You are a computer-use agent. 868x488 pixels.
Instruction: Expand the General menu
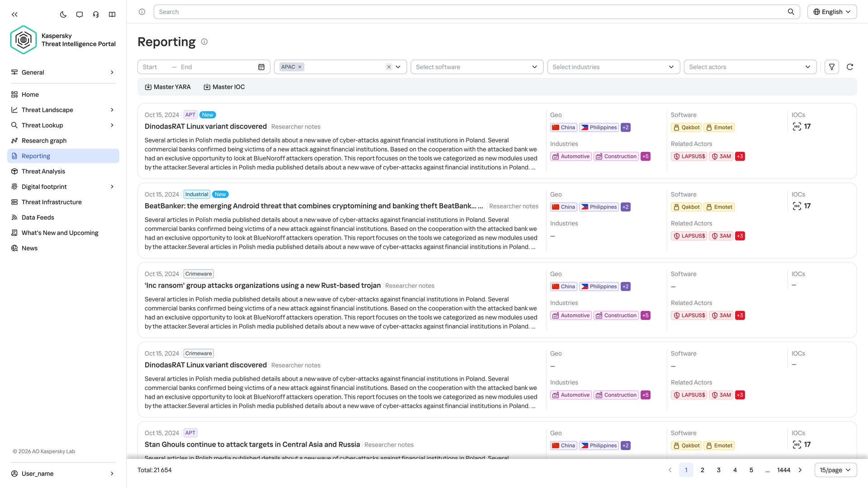click(63, 72)
